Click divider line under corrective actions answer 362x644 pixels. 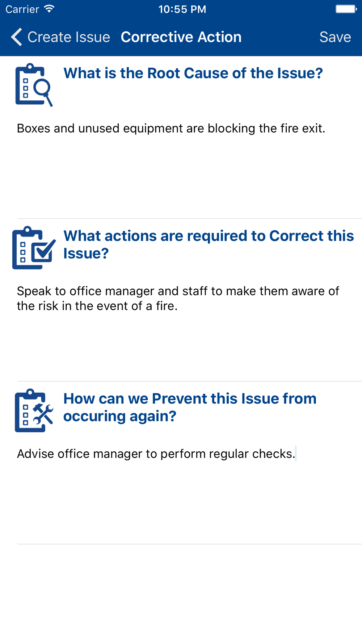point(189,381)
